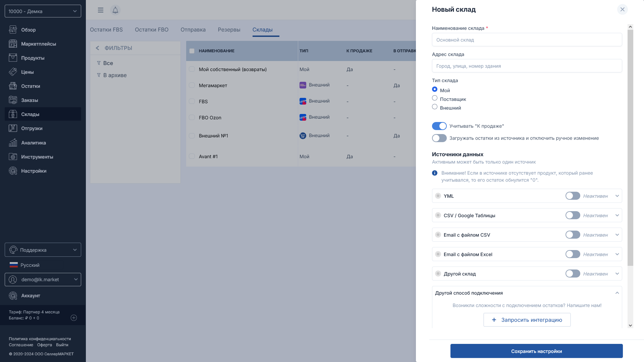This screenshot has height=362, width=644.
Task: Switch to the Остатки FBO tab
Action: [152, 29]
